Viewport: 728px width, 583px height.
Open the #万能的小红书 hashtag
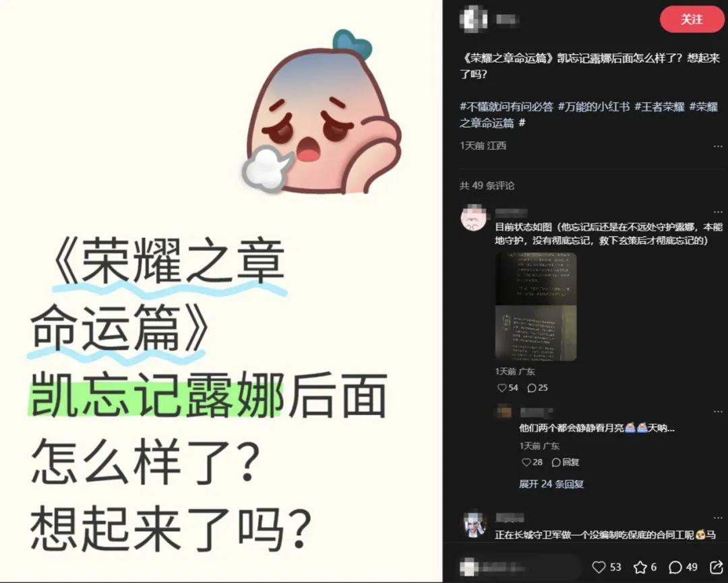pos(593,106)
